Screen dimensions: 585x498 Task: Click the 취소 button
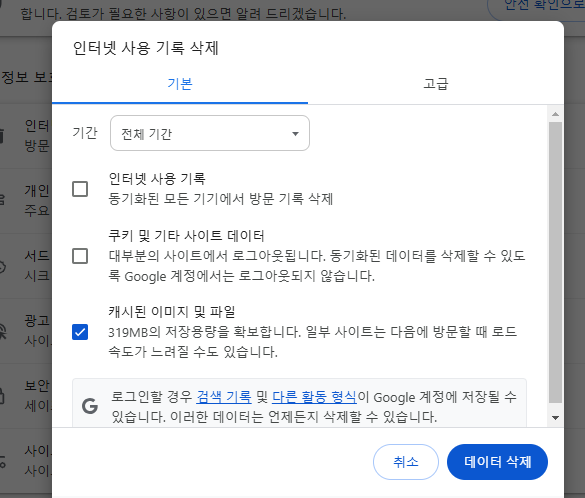point(406,462)
